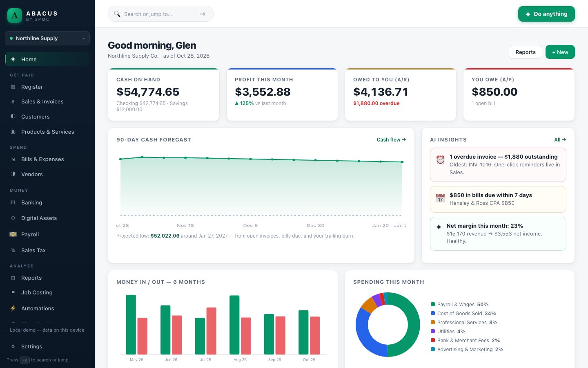Click the Reports button in header

pyautogui.click(x=526, y=52)
